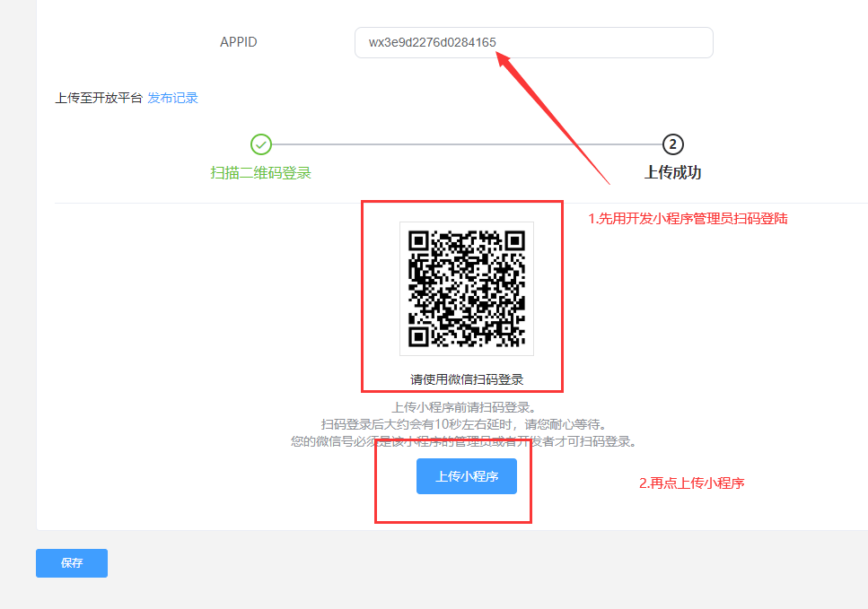The height and width of the screenshot is (609, 868).
Task: Click the 上传小程序前请扫码登录 hint line
Action: point(464,408)
